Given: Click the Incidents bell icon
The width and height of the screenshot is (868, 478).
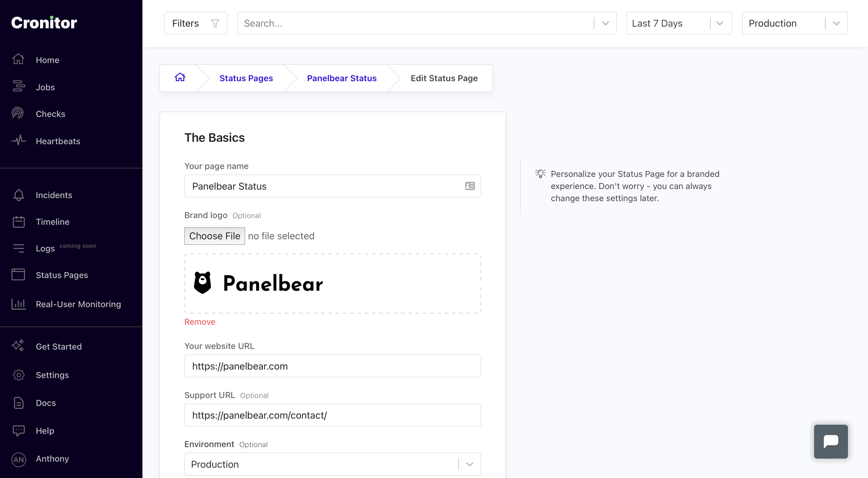Looking at the screenshot, I should tap(18, 195).
